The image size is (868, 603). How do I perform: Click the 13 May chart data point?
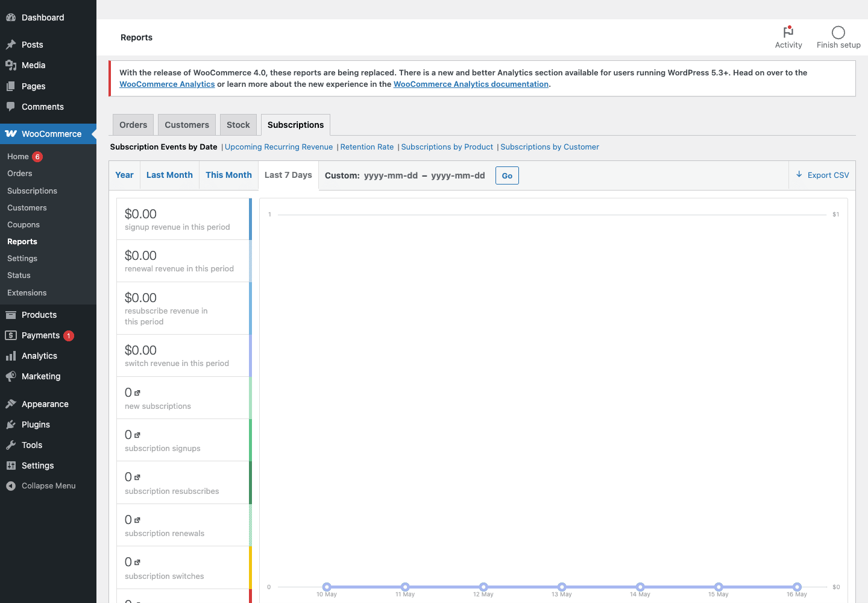[x=562, y=587]
